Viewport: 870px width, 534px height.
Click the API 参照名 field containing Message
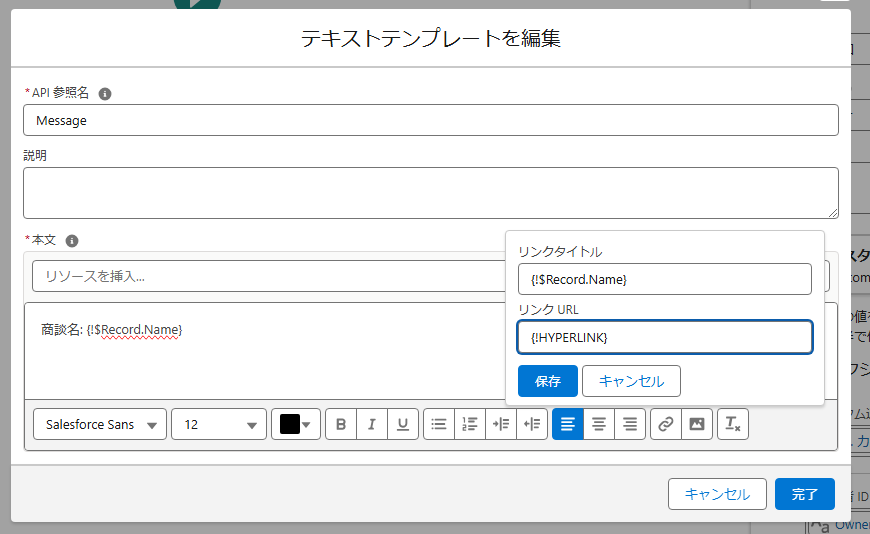click(431, 120)
